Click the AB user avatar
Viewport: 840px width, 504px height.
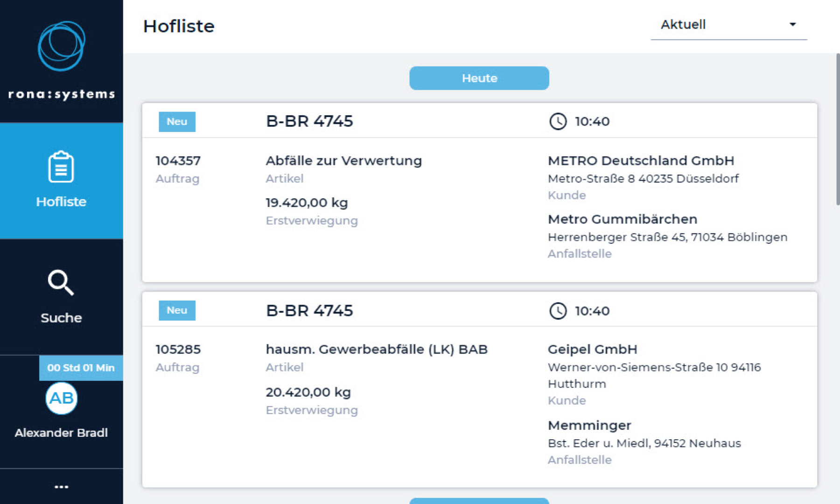pos(61,398)
